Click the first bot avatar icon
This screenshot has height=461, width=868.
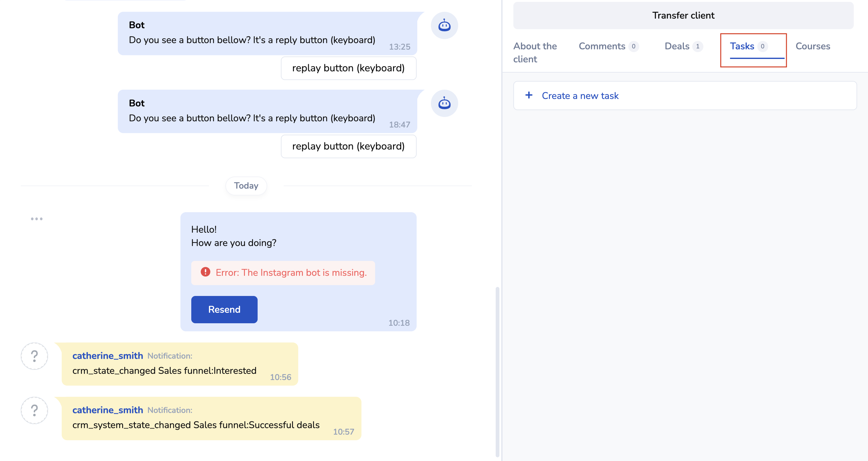click(x=444, y=26)
